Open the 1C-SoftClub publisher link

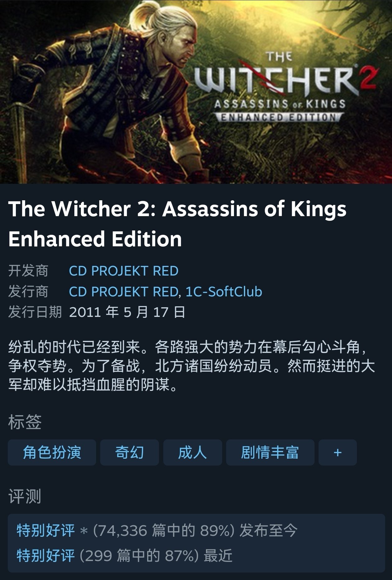[224, 292]
